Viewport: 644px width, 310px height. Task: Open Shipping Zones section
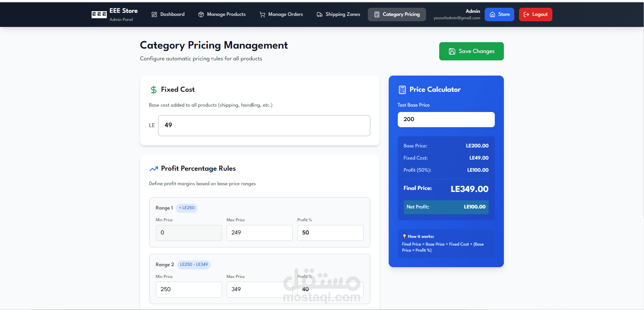[x=339, y=15]
